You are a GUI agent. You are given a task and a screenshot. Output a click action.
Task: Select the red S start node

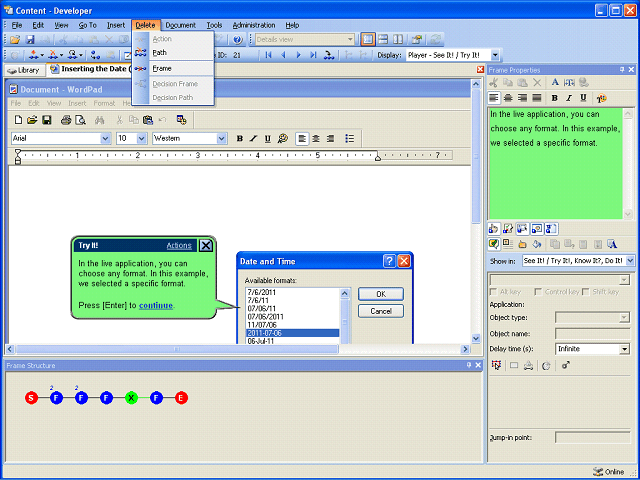tap(31, 398)
